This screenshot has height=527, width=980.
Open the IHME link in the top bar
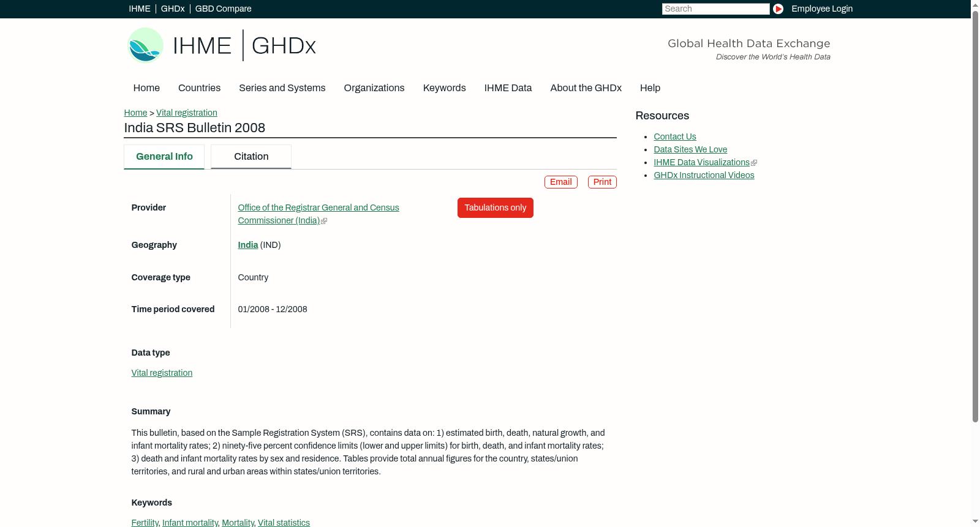(140, 9)
